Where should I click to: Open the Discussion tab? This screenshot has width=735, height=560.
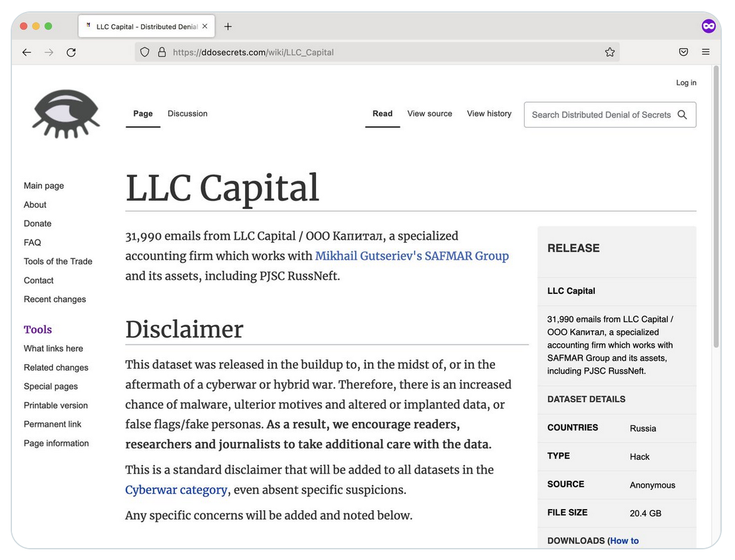point(187,114)
